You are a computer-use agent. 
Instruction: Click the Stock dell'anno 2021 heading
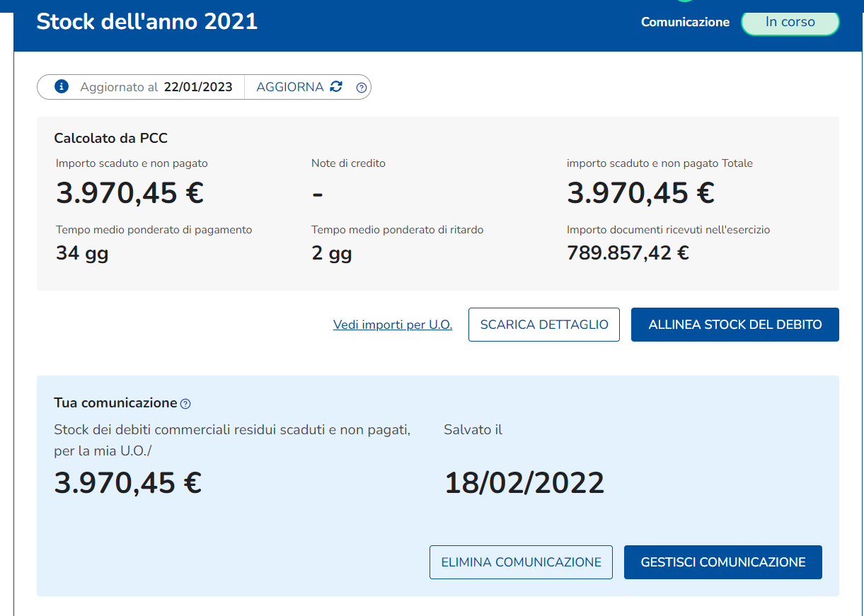coord(147,21)
